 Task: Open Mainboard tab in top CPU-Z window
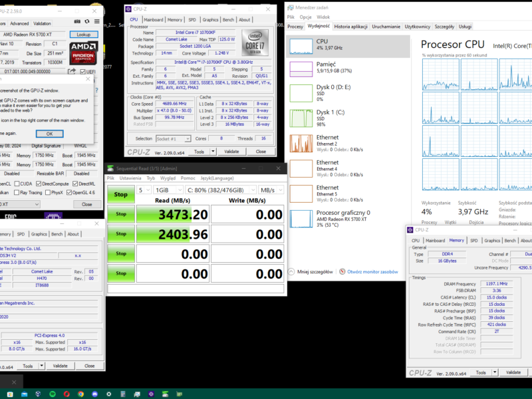tap(154, 20)
